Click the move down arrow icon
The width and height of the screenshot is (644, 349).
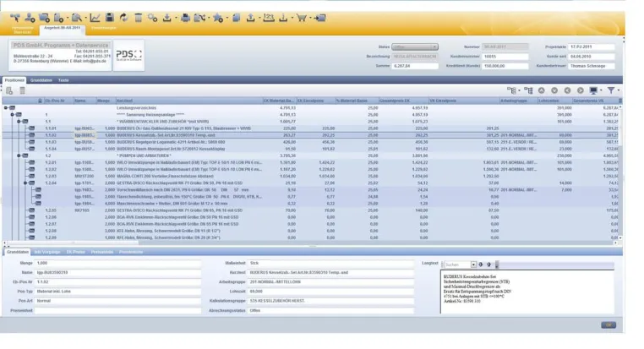click(554, 90)
